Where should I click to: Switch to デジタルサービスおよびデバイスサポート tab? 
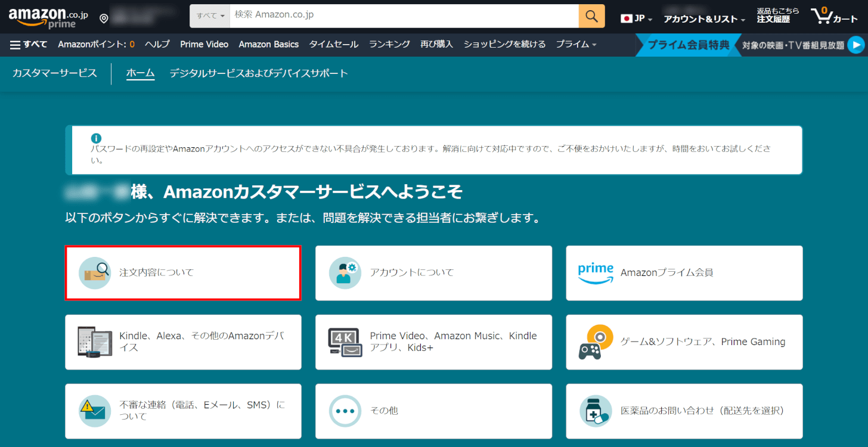(x=259, y=73)
